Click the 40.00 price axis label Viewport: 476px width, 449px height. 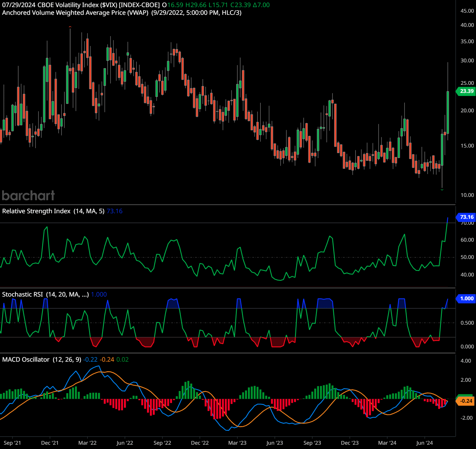467,25
